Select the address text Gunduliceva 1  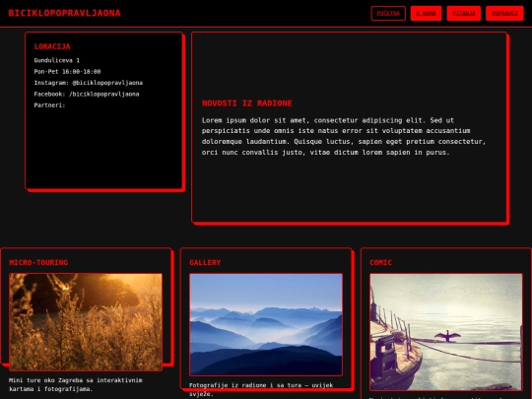pos(57,60)
